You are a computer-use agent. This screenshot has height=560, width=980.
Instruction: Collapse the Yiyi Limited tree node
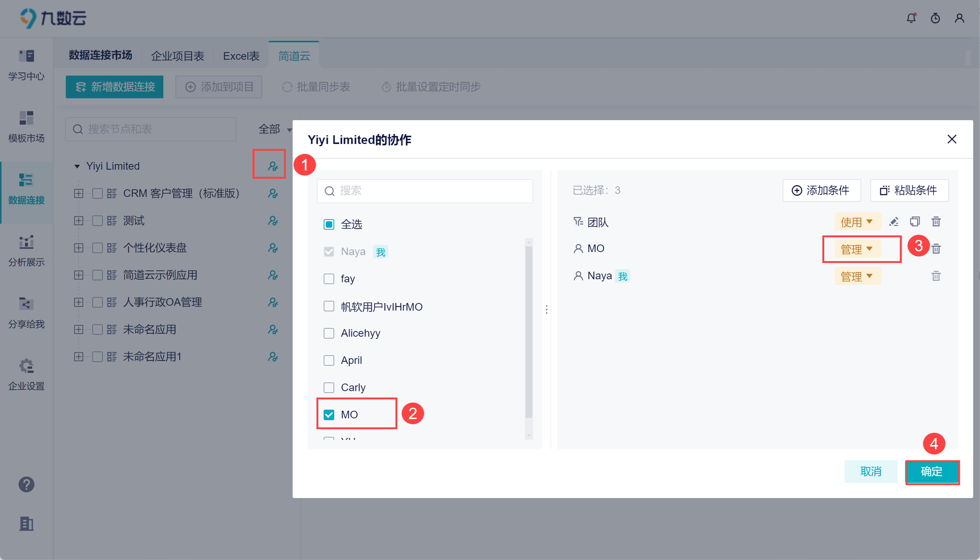pos(77,166)
